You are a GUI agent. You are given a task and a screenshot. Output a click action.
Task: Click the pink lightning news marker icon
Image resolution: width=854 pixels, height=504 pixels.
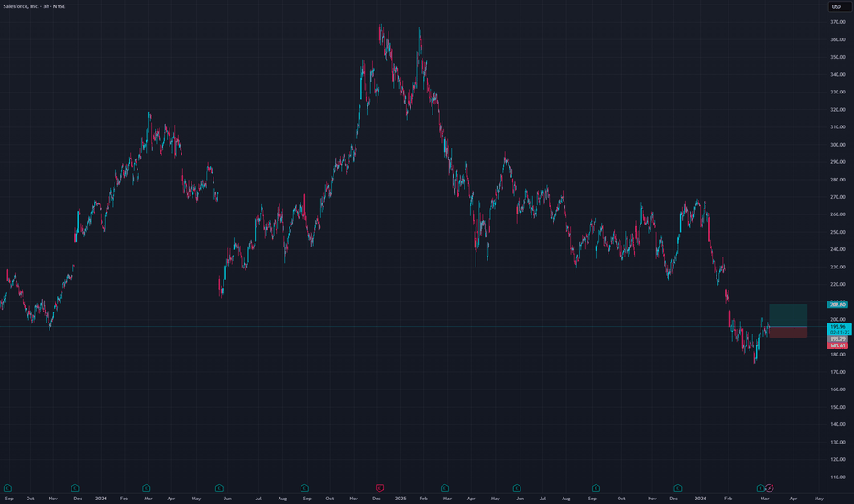click(770, 488)
